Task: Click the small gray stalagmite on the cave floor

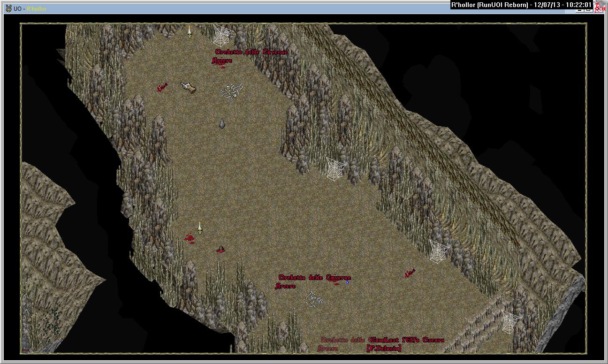Action: point(222,123)
